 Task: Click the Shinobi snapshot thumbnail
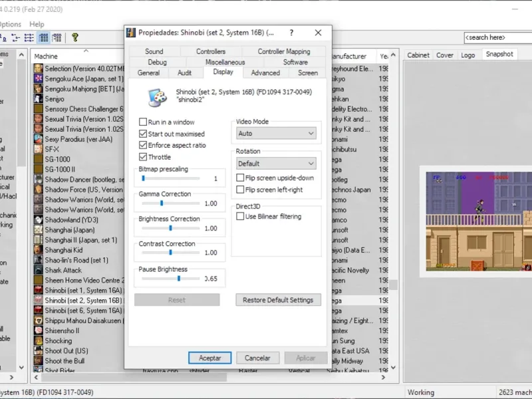click(x=478, y=221)
